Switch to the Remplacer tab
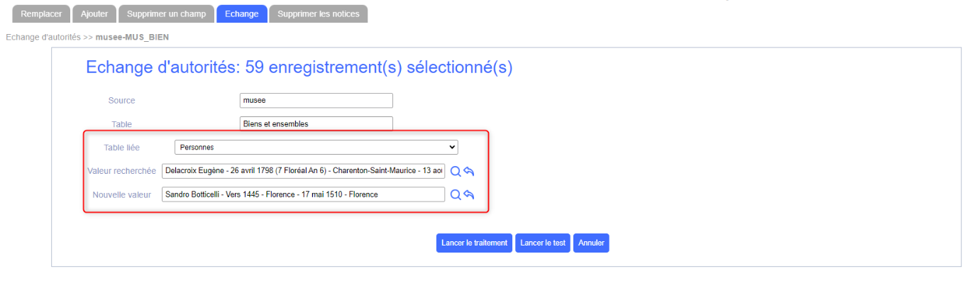 tap(42, 14)
